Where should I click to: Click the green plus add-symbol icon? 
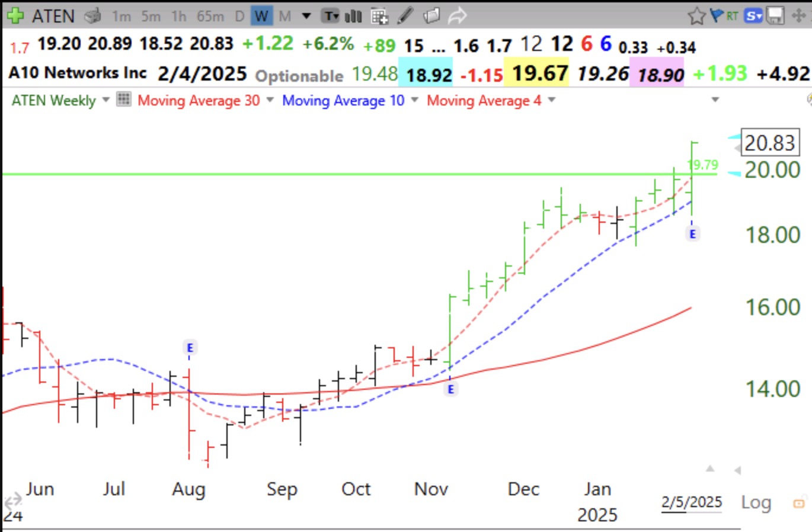click(x=15, y=15)
